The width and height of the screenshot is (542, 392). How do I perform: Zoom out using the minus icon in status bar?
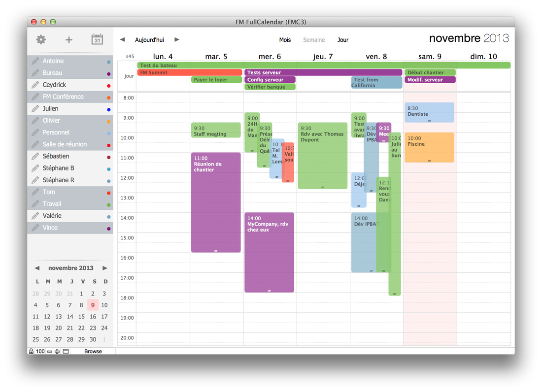click(x=49, y=351)
